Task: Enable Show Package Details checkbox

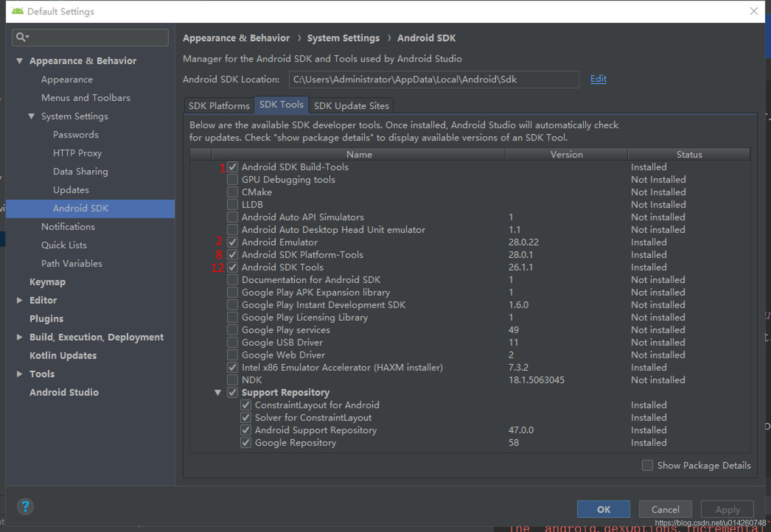Action: click(x=647, y=465)
